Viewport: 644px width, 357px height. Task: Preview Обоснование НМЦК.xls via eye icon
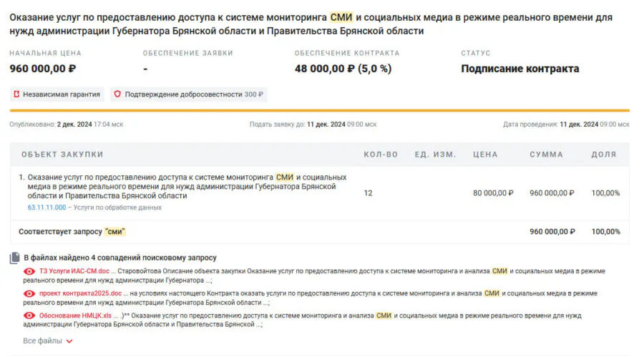(x=29, y=316)
